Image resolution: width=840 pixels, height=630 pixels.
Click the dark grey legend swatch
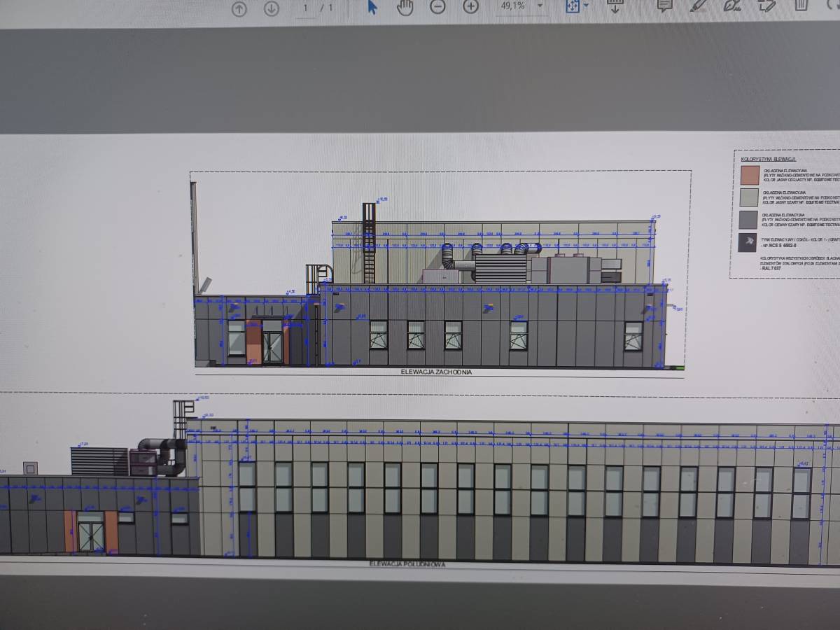pos(750,220)
